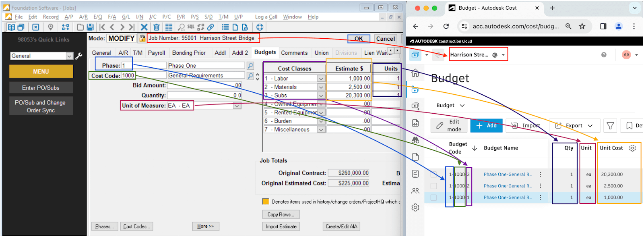Screen dimensions: 644x237
Task: Click the Bid Amount input field
Action: click(x=204, y=85)
